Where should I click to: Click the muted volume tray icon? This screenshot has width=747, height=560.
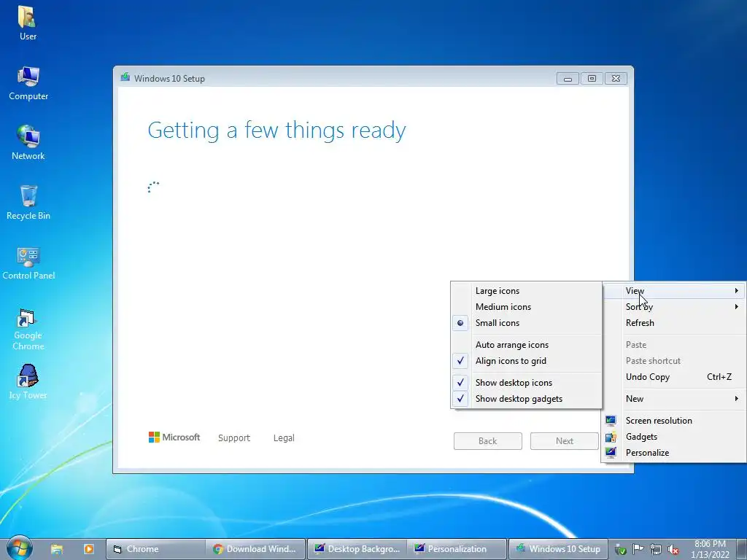coord(673,549)
